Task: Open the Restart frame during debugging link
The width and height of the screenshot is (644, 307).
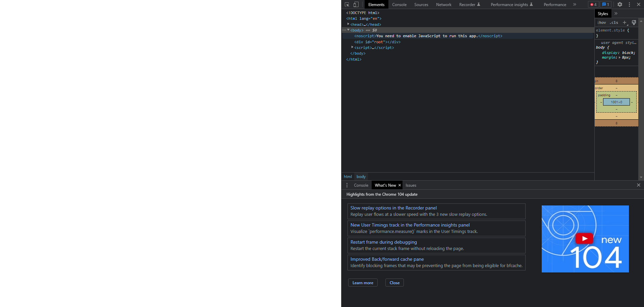Action: 383,242
